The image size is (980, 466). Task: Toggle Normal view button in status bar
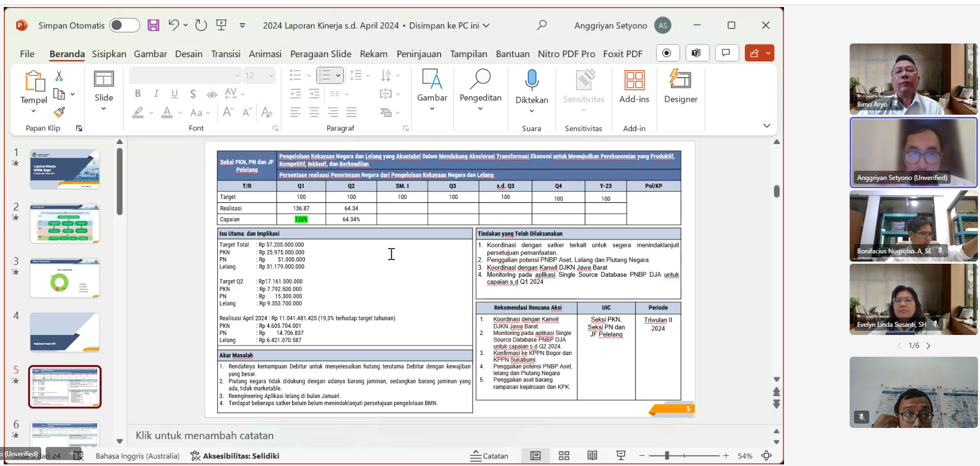(535, 456)
